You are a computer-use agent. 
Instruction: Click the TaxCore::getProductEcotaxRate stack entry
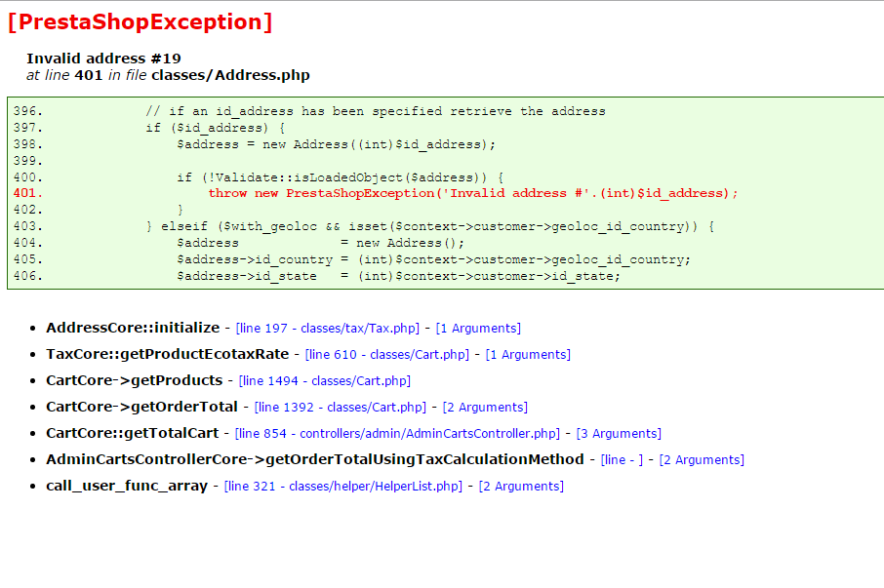tap(168, 354)
